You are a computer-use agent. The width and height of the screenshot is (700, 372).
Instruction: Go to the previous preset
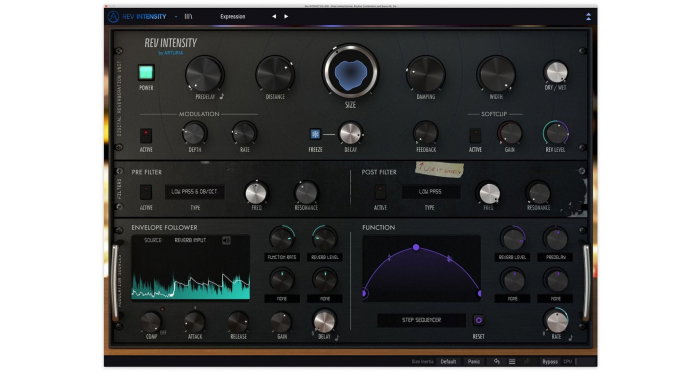pyautogui.click(x=274, y=17)
